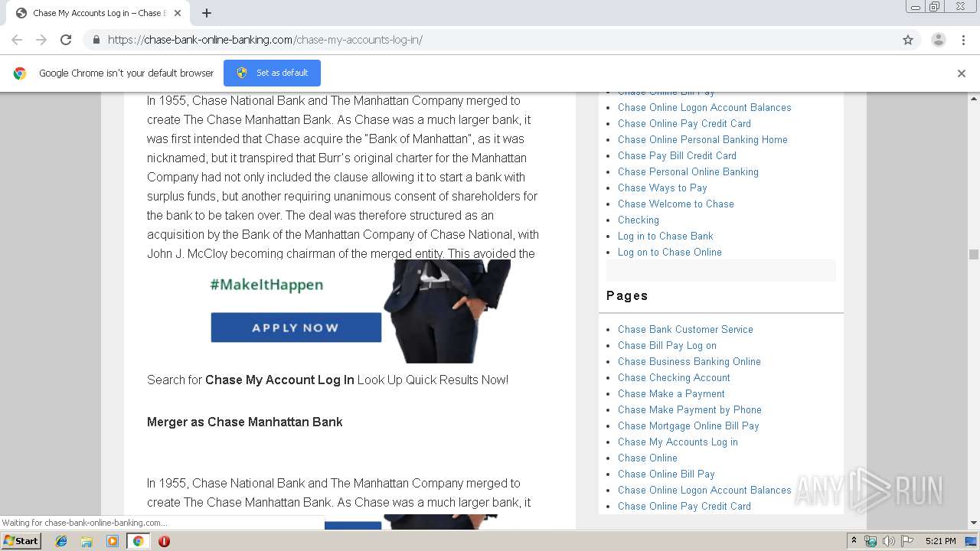Open Chase Online Logon Account Balances under Pages
This screenshot has height=551, width=980.
point(704,490)
